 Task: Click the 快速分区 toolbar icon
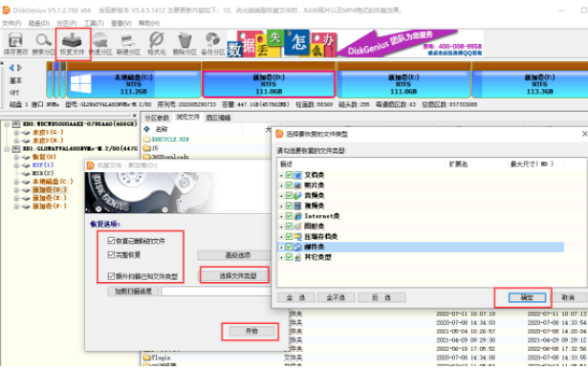[100, 40]
